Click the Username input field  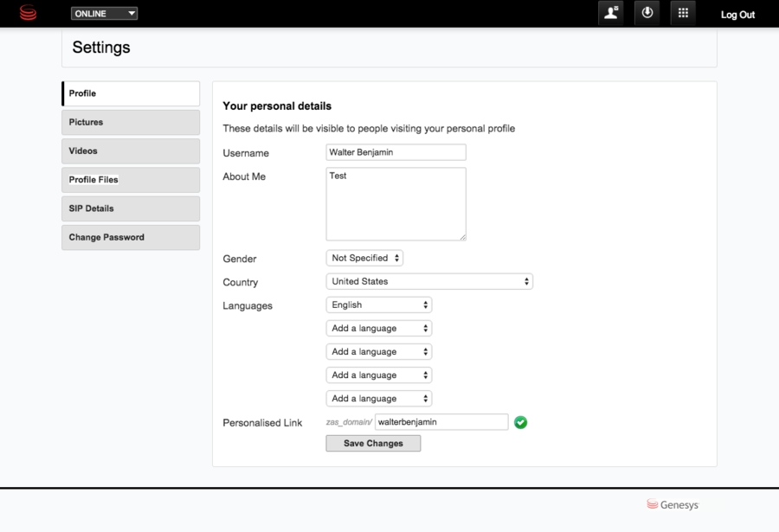(396, 152)
